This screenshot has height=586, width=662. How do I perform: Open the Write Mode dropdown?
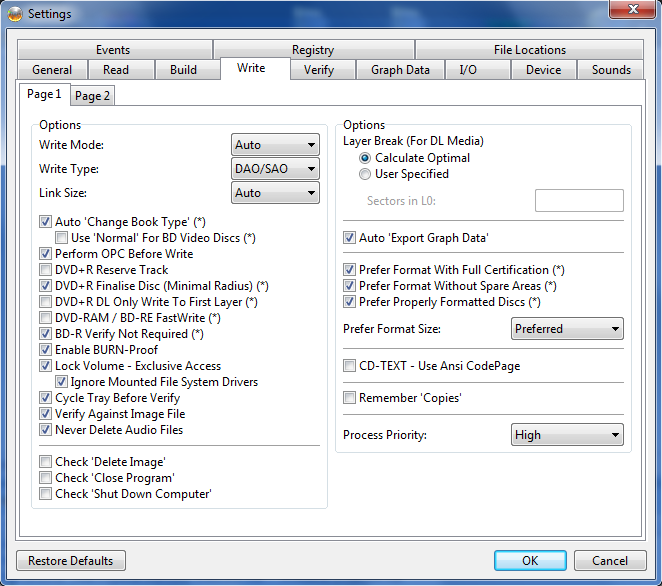pos(275,146)
